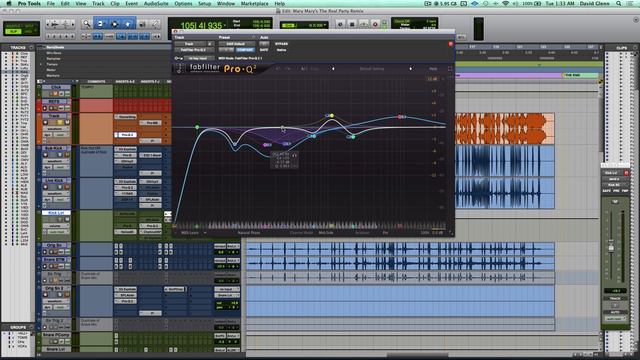Select the Trim tool in toolbar
The height and width of the screenshot is (360, 640).
(100, 24)
